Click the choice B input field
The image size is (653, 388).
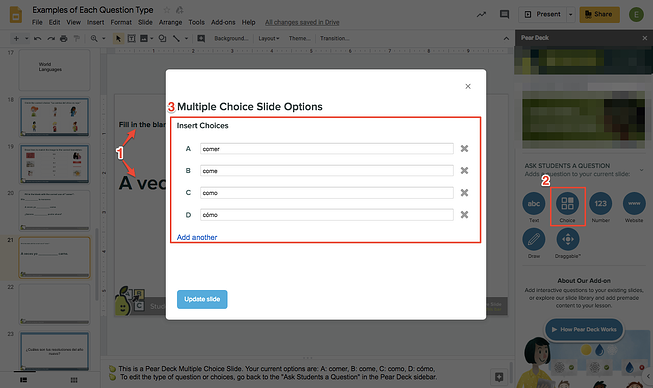326,171
